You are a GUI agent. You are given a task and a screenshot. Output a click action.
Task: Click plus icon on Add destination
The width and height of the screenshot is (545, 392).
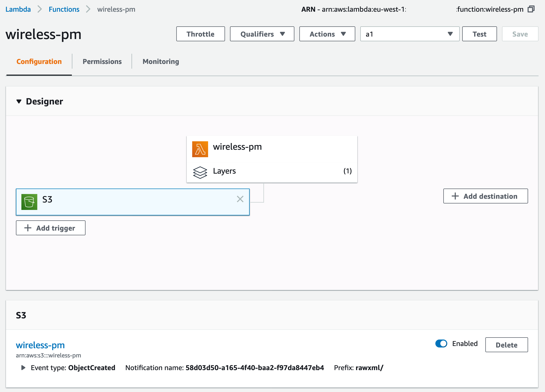point(455,196)
